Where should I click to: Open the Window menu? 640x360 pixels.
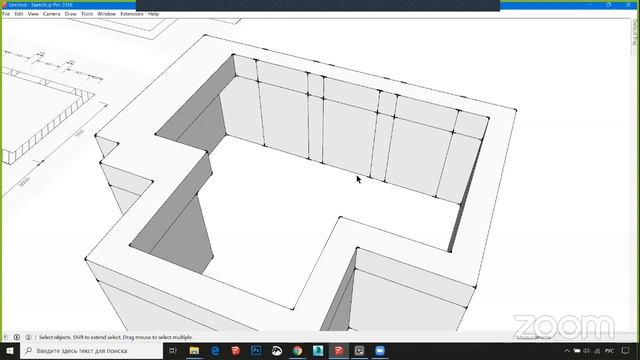point(107,14)
